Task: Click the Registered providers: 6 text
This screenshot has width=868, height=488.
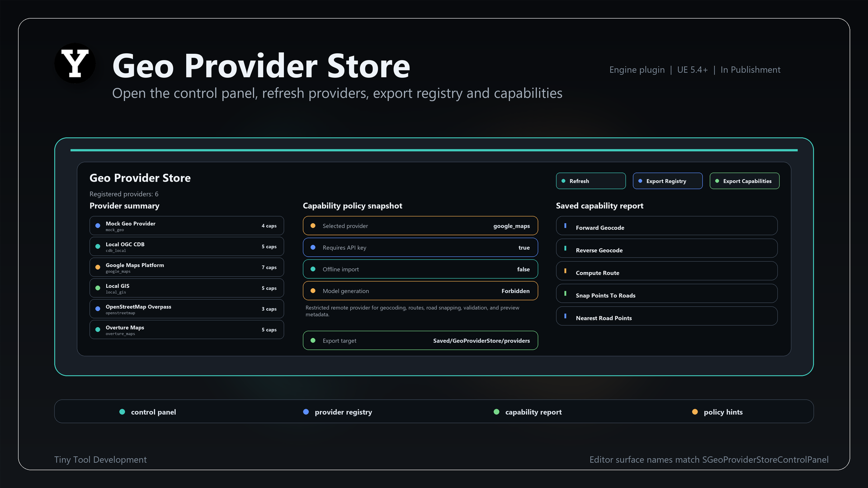Action: [124, 194]
